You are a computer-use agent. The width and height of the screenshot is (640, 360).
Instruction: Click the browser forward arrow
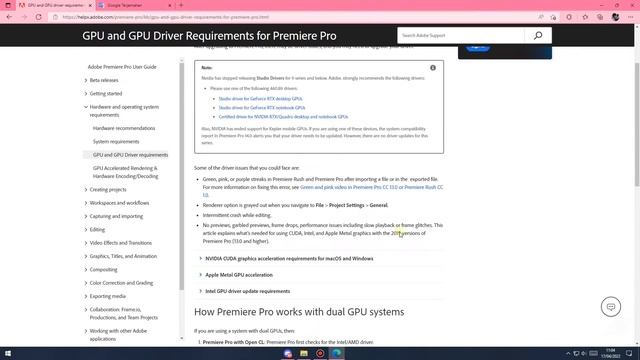click(x=24, y=17)
